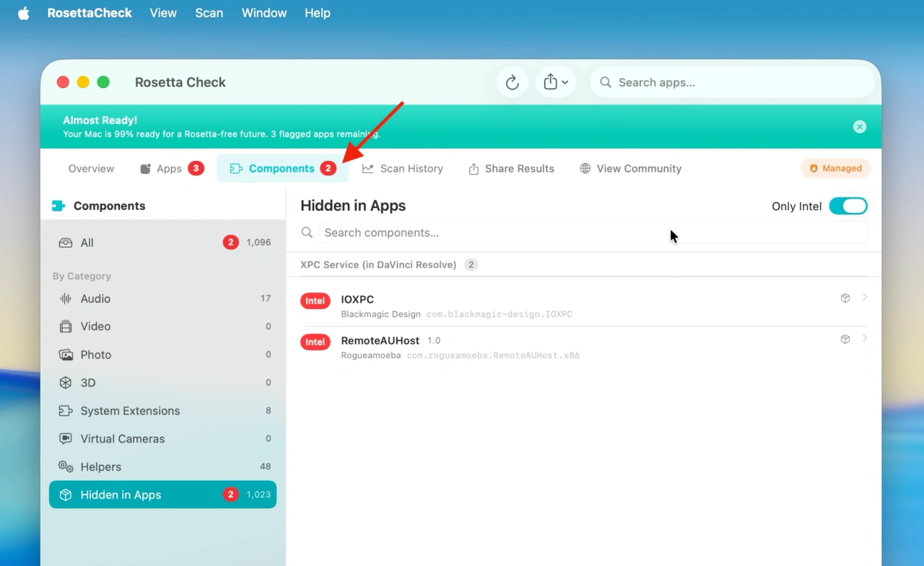The width and height of the screenshot is (924, 566).
Task: Click the Components header puzzle icon
Action: pyautogui.click(x=58, y=206)
